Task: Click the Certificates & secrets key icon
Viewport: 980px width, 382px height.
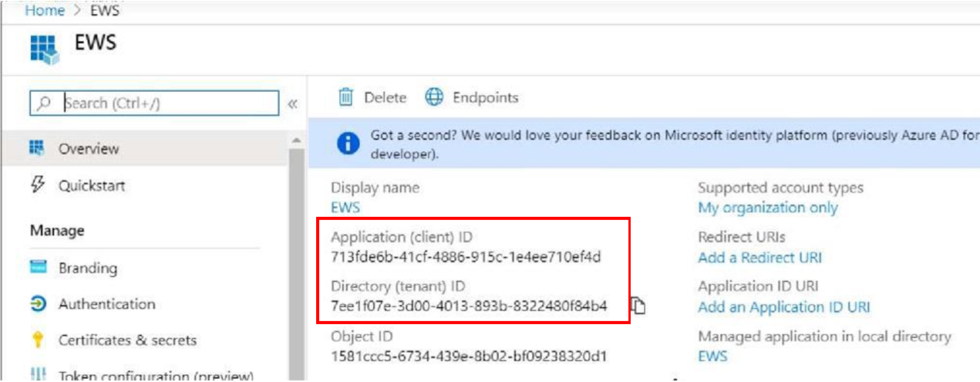Action: click(38, 340)
